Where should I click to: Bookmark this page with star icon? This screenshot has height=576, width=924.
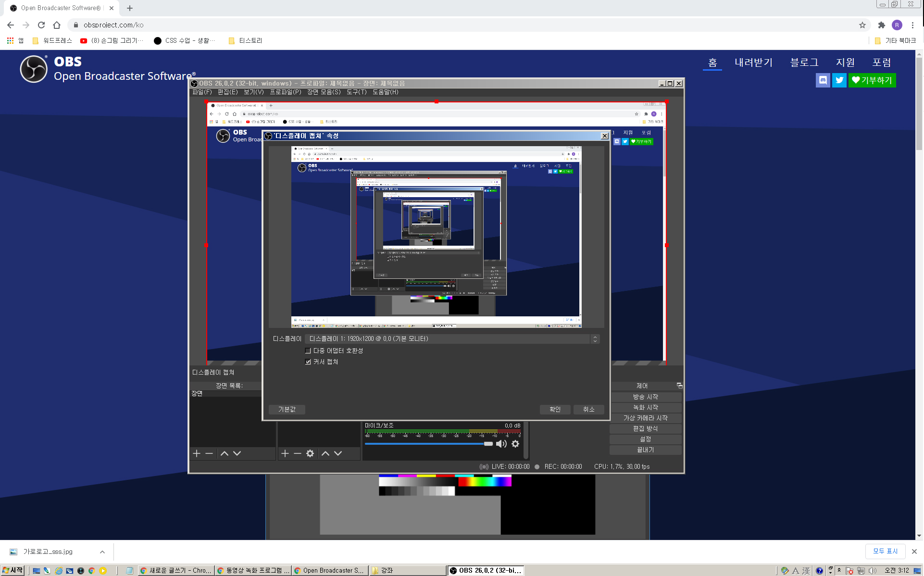click(x=862, y=25)
